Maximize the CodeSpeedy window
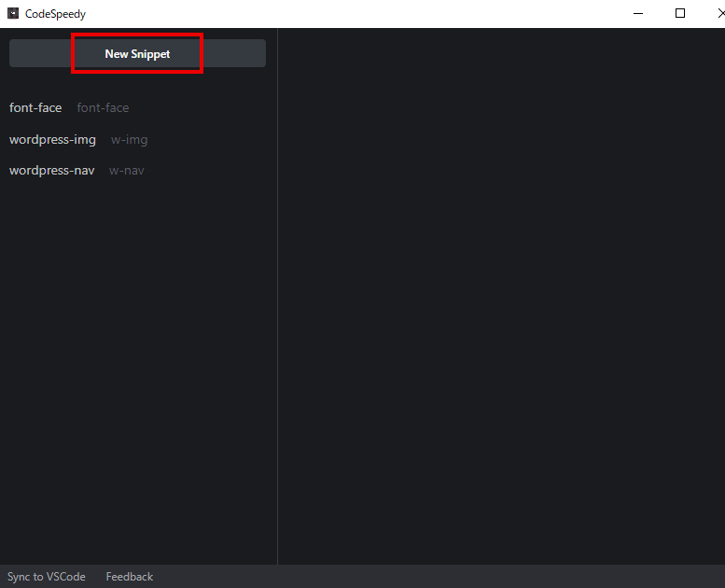Screen dimensions: 725x588 (x=680, y=13)
